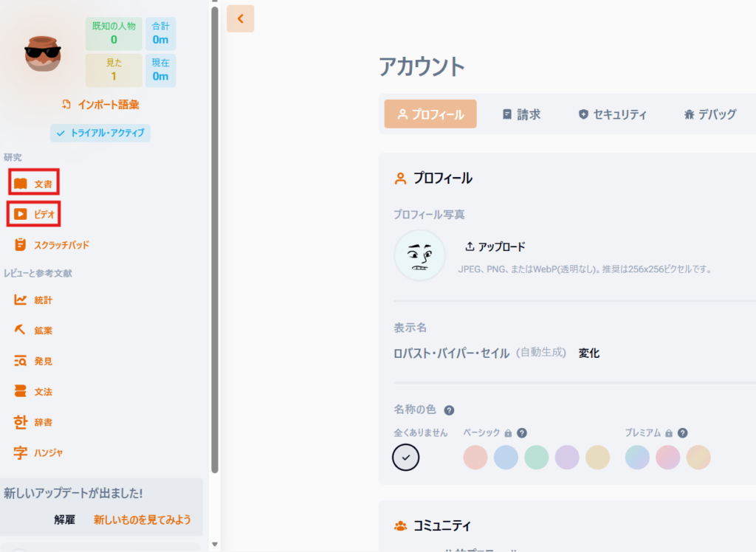Select the 全くありません no-color checkmark circle
Viewport: 756px width, 552px height.
coord(406,458)
